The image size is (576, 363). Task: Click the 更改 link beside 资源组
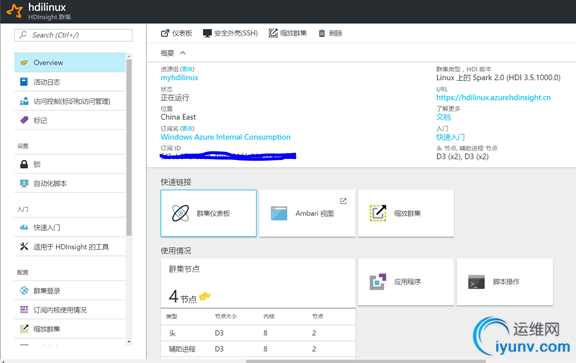(x=188, y=69)
